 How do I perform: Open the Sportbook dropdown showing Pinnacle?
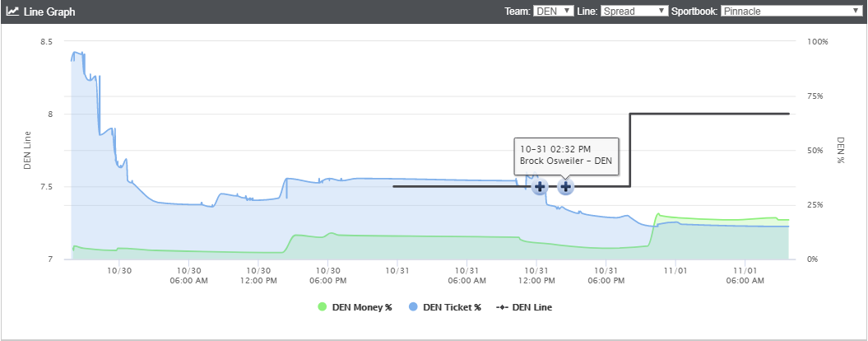790,11
